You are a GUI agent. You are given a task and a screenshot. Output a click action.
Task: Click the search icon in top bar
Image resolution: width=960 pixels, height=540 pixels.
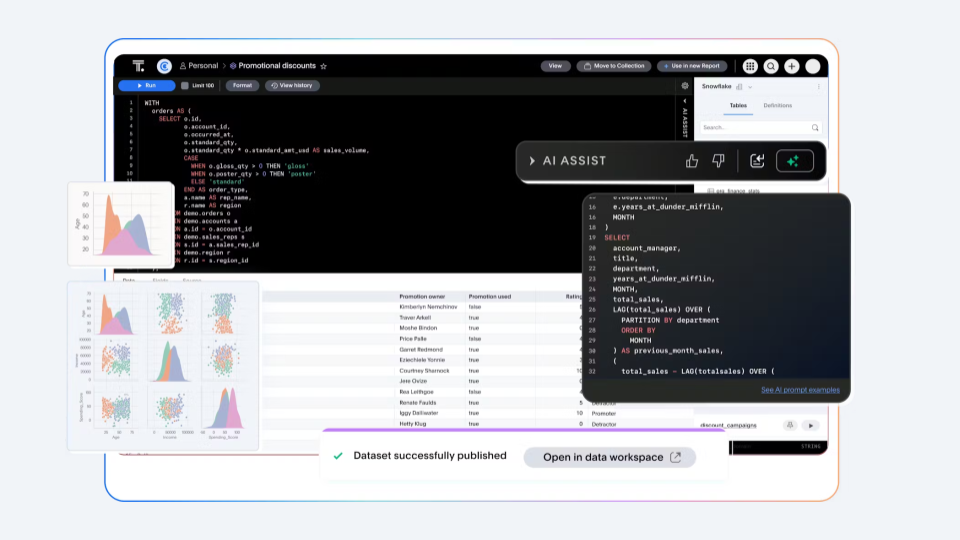(771, 66)
